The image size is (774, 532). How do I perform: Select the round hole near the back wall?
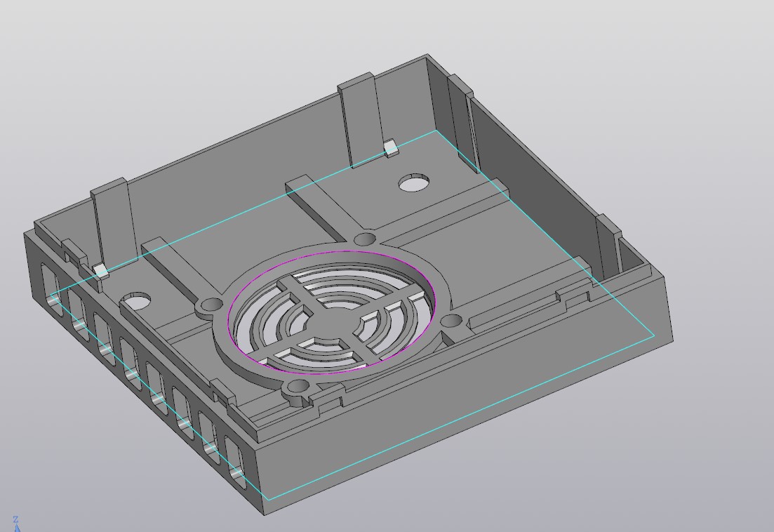click(414, 182)
